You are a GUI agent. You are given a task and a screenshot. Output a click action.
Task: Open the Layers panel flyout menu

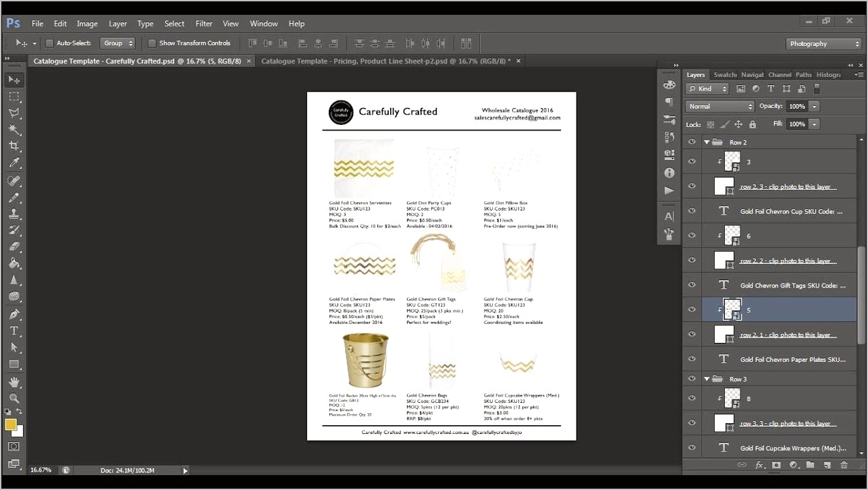pos(859,75)
